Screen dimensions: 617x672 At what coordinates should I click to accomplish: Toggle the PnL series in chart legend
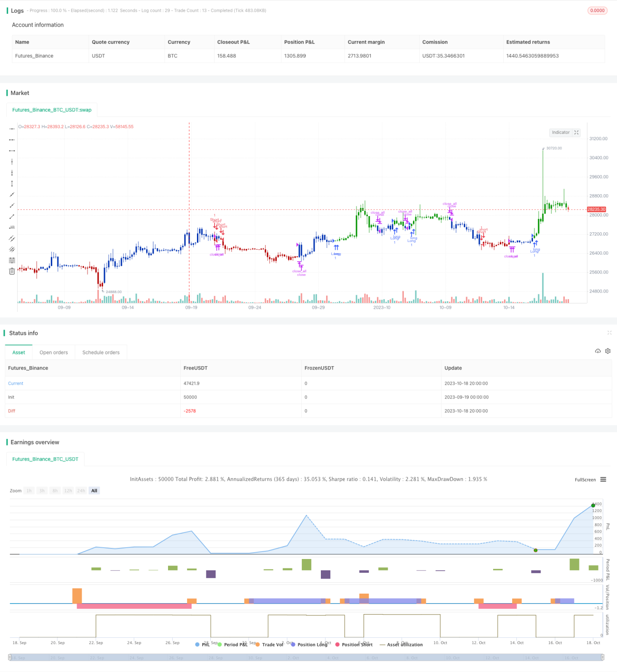(203, 644)
